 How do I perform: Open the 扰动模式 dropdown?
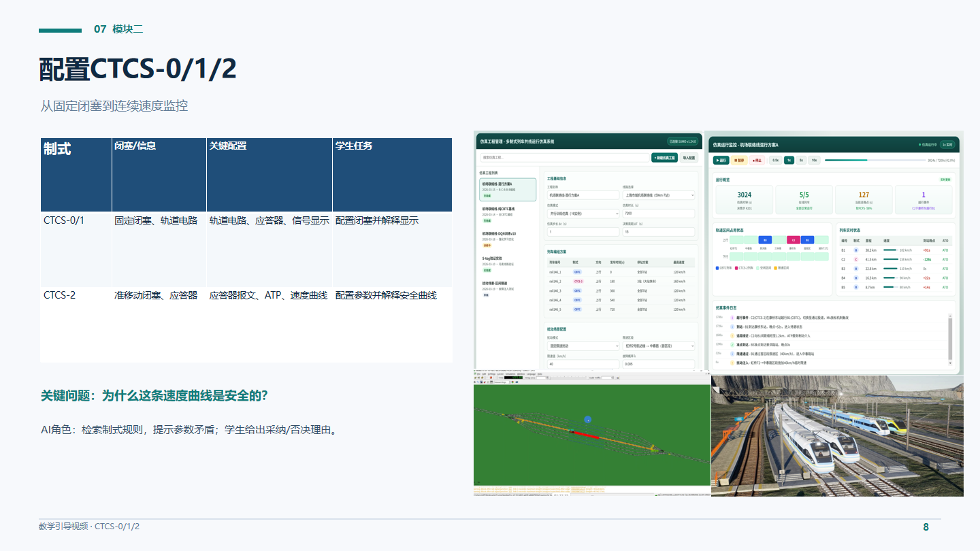583,346
